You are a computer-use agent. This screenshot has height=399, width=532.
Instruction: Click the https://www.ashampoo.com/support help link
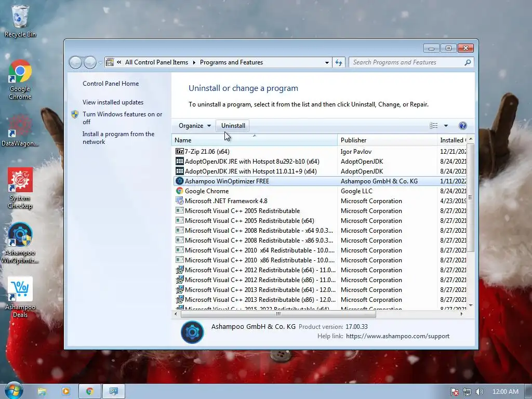click(397, 336)
